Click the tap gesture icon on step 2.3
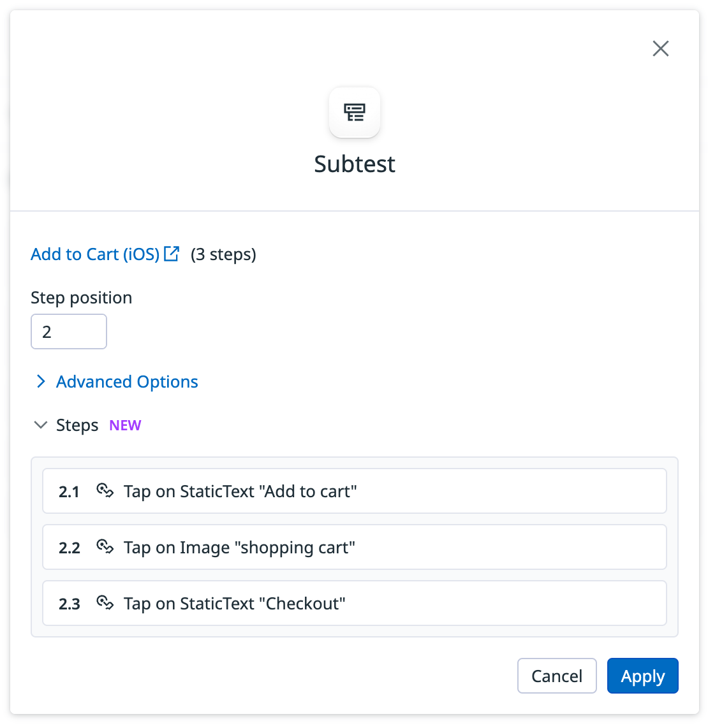Viewport: 708px width, 728px height. click(105, 603)
